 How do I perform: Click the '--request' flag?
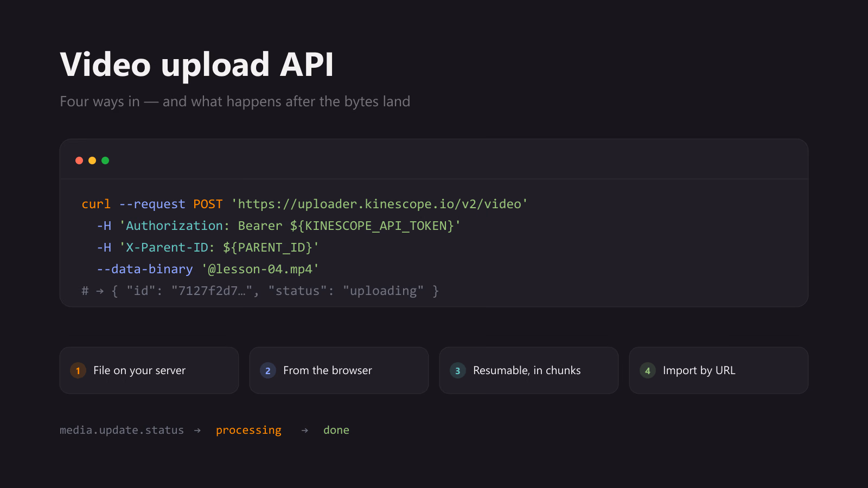[x=152, y=204]
